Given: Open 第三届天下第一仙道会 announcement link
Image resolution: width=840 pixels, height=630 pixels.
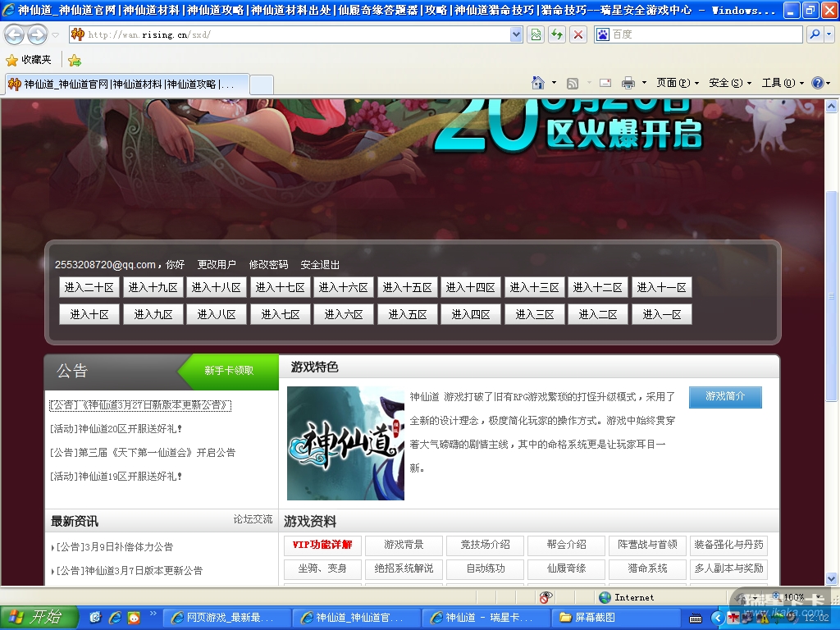Looking at the screenshot, I should point(143,453).
